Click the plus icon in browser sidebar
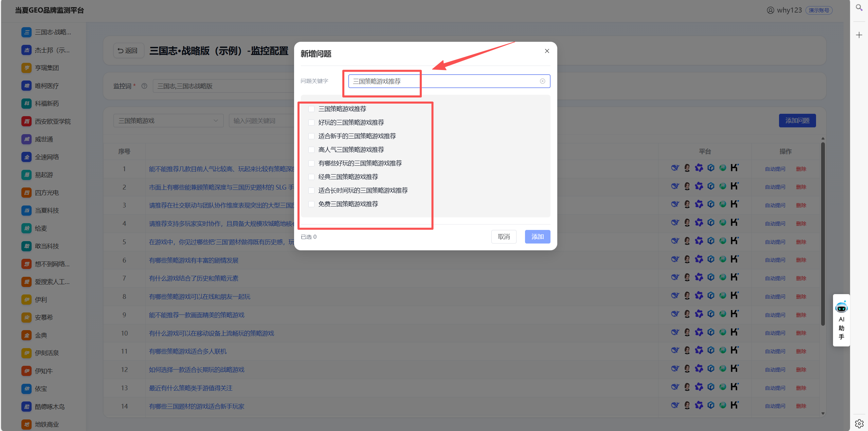 click(859, 35)
